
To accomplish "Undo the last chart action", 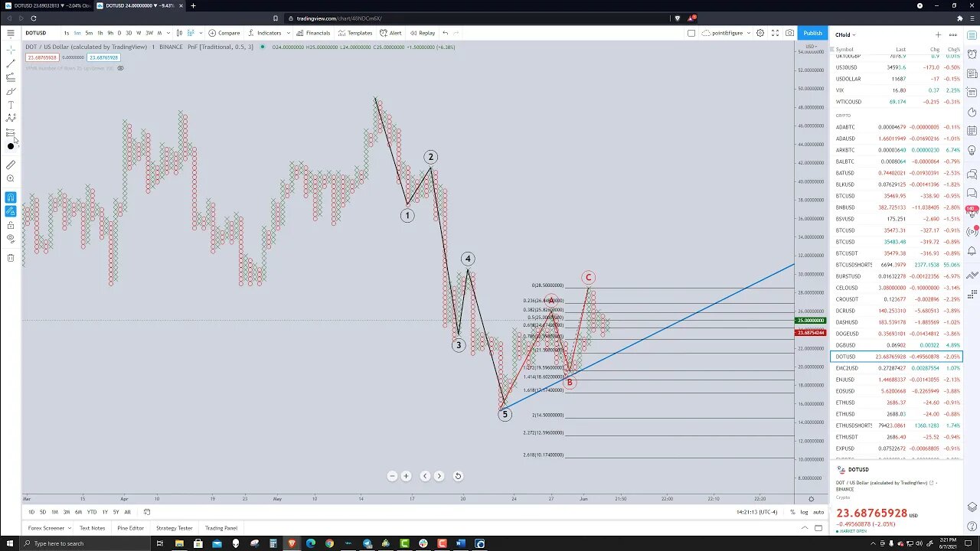I will click(446, 33).
